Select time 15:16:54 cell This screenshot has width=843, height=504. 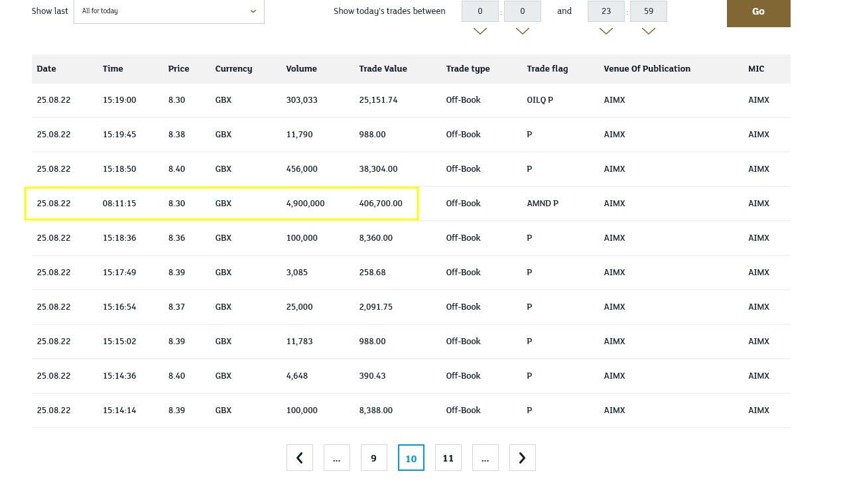coord(119,307)
